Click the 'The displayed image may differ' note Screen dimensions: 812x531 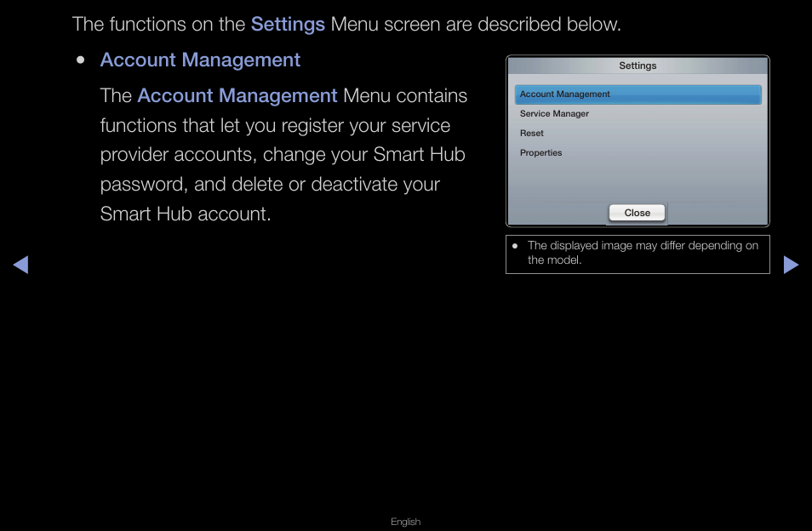click(638, 253)
